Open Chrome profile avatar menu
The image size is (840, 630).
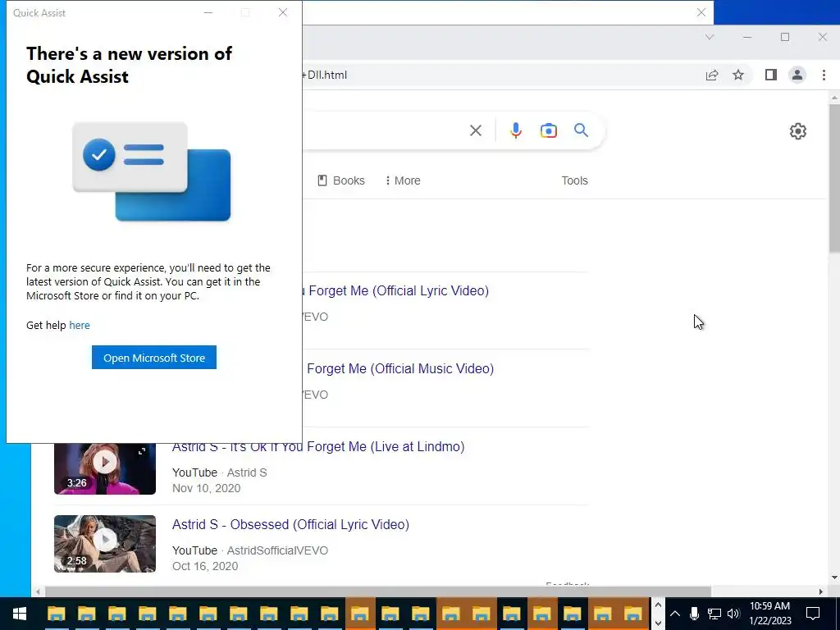click(x=797, y=75)
